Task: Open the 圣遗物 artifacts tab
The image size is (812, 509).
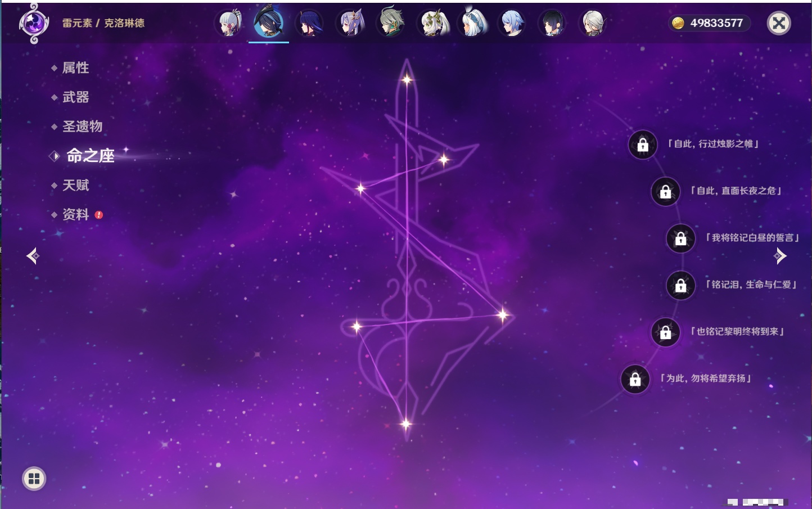Action: pyautogui.click(x=82, y=127)
